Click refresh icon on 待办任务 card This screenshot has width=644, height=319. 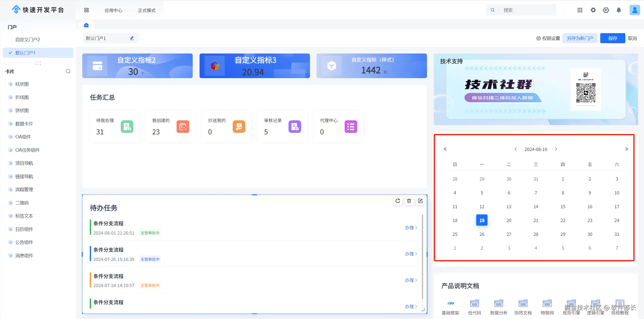[397, 201]
